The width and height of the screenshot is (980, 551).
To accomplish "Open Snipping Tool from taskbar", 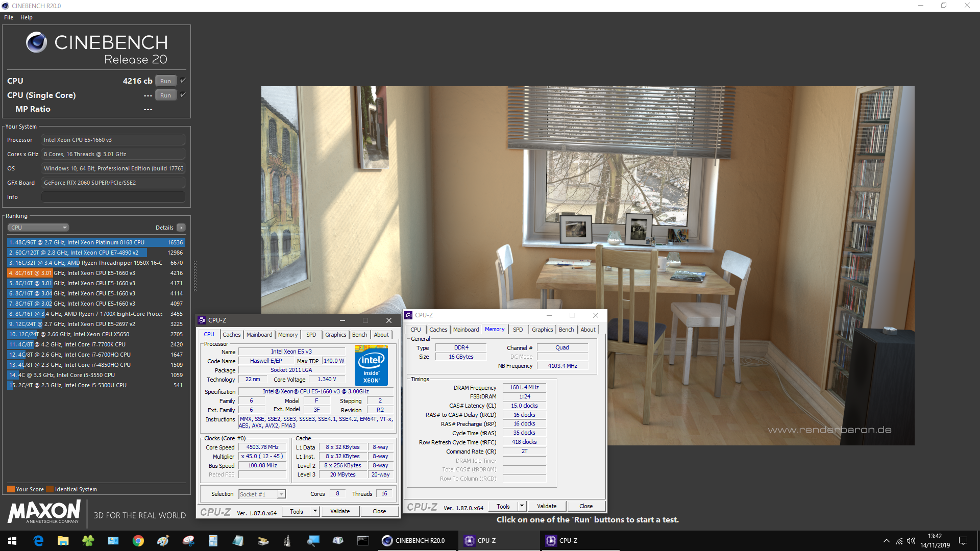I will coord(188,541).
